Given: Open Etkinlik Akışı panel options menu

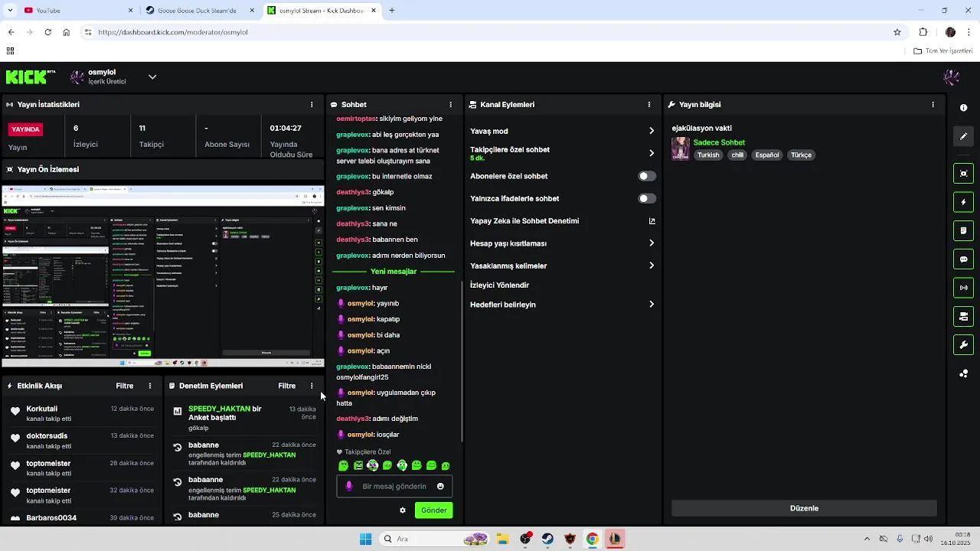Looking at the screenshot, I should click(150, 386).
